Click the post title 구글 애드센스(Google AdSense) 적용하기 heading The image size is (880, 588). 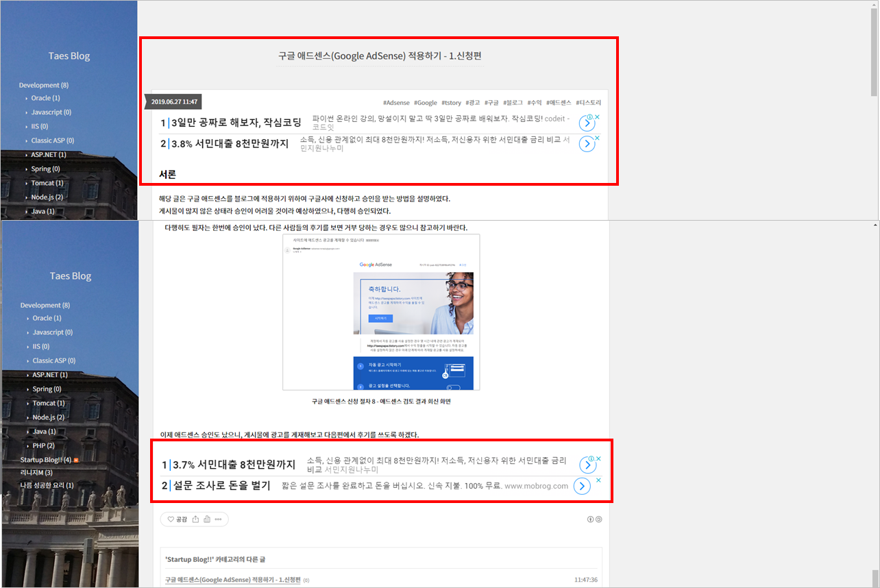[x=380, y=56]
